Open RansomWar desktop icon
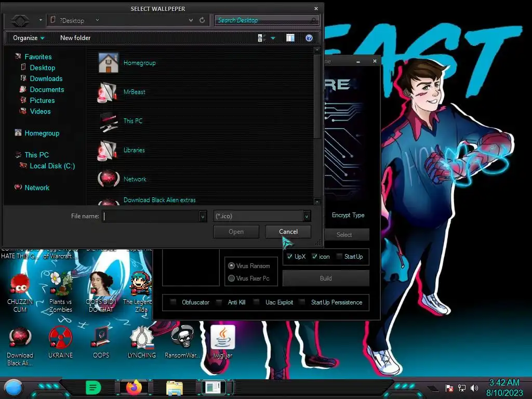The height and width of the screenshot is (399, 532). click(182, 343)
